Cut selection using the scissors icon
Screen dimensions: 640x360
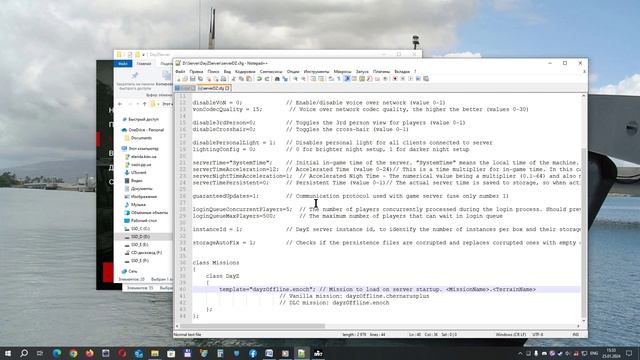(x=233, y=79)
